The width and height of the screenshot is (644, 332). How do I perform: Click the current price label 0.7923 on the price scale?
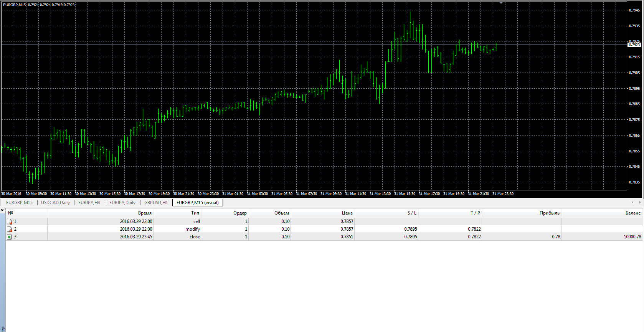coord(634,45)
